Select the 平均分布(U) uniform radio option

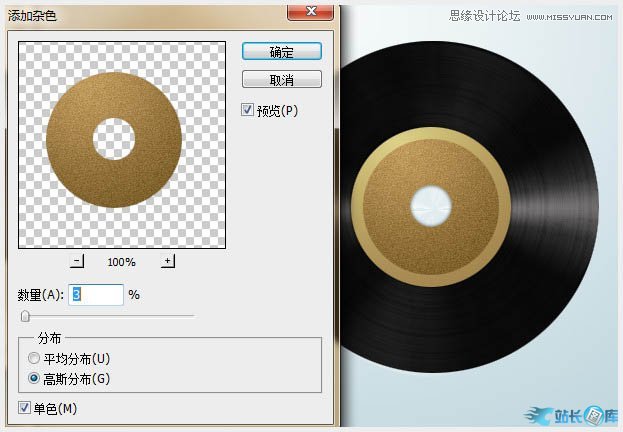(x=35, y=358)
